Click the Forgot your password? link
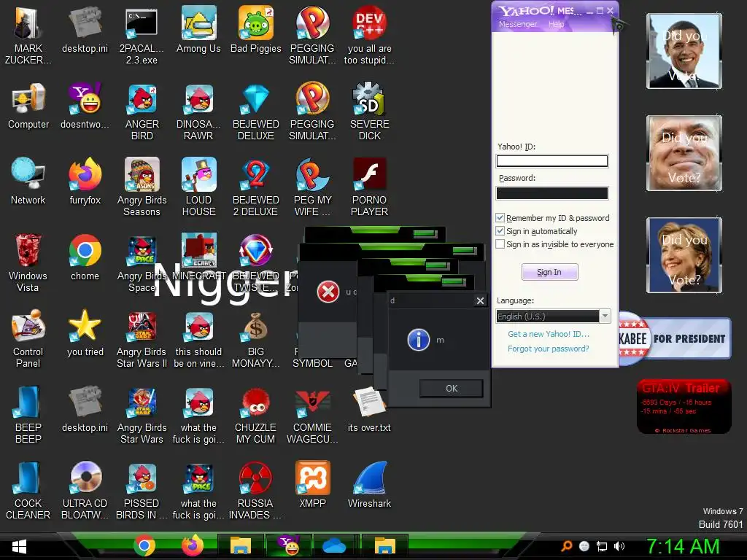Image resolution: width=747 pixels, height=560 pixels. (549, 349)
